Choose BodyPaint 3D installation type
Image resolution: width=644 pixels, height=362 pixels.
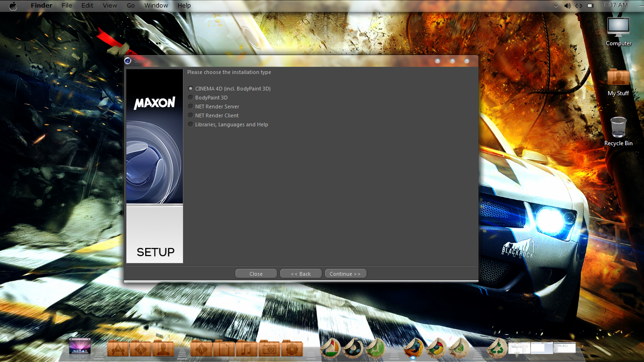(x=207, y=98)
